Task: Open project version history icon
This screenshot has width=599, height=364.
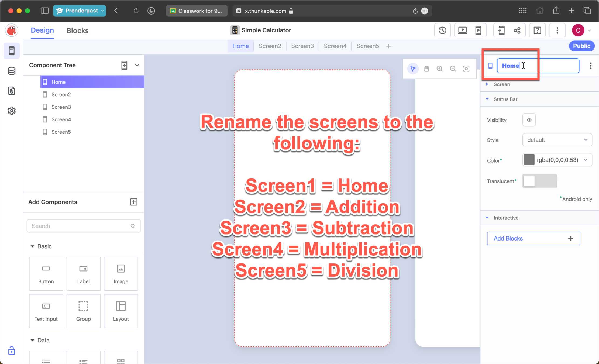Action: point(442,30)
